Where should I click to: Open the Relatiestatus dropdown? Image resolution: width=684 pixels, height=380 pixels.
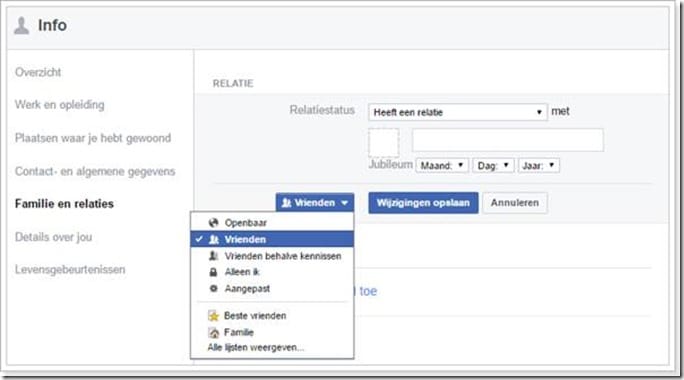pos(458,112)
